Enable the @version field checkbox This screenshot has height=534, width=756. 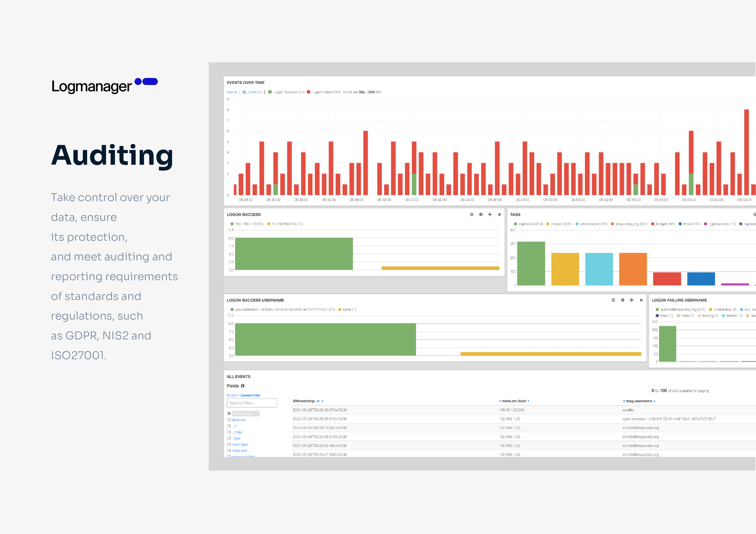point(229,420)
